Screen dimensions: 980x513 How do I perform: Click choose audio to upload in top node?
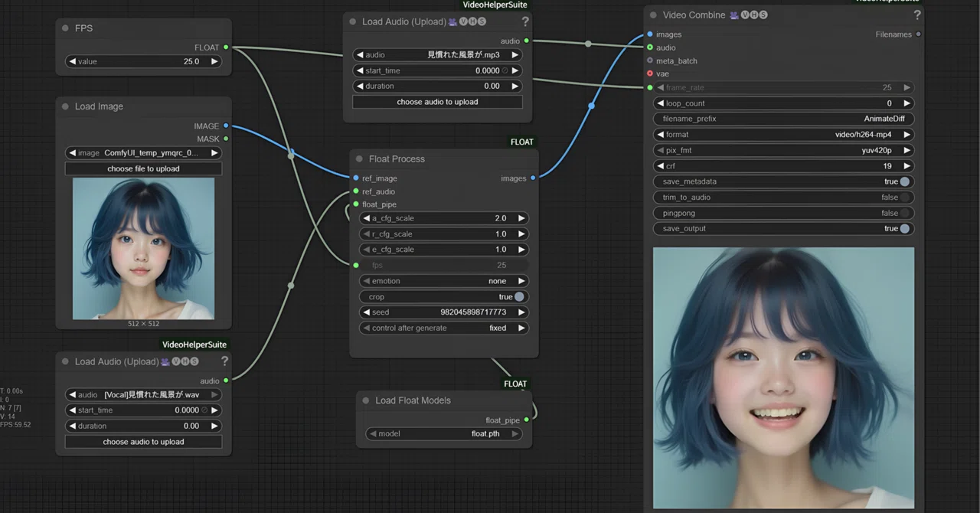(437, 102)
